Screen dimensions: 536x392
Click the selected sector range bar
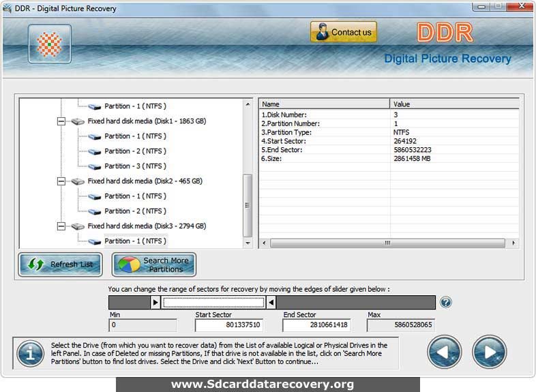[213, 303]
